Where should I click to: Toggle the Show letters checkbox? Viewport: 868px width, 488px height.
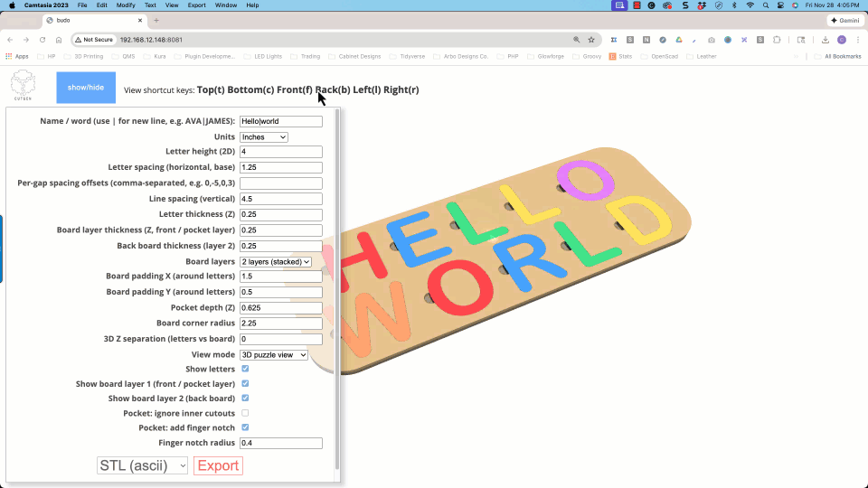point(245,369)
